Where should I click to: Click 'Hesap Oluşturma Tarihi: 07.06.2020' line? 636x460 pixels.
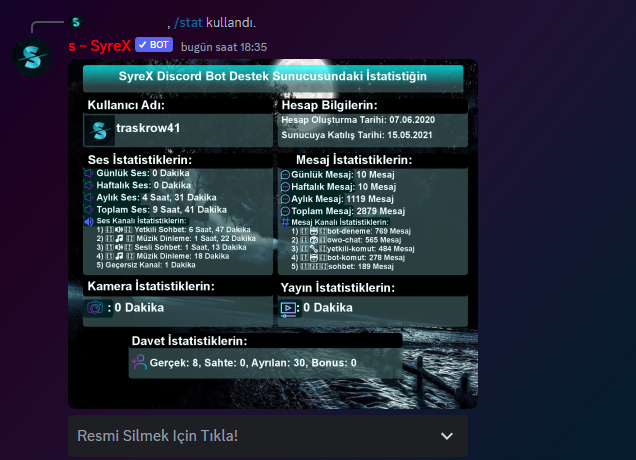point(358,120)
